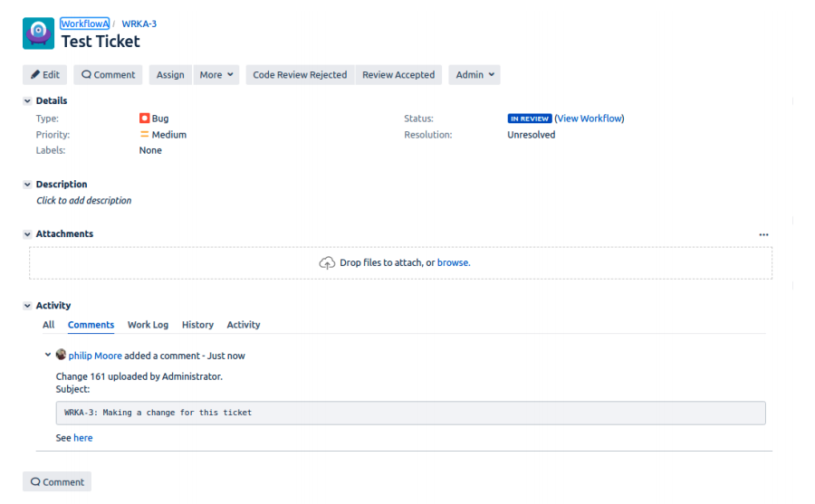Click the Edit pencil button
This screenshot has height=504, width=815.
tap(44, 75)
